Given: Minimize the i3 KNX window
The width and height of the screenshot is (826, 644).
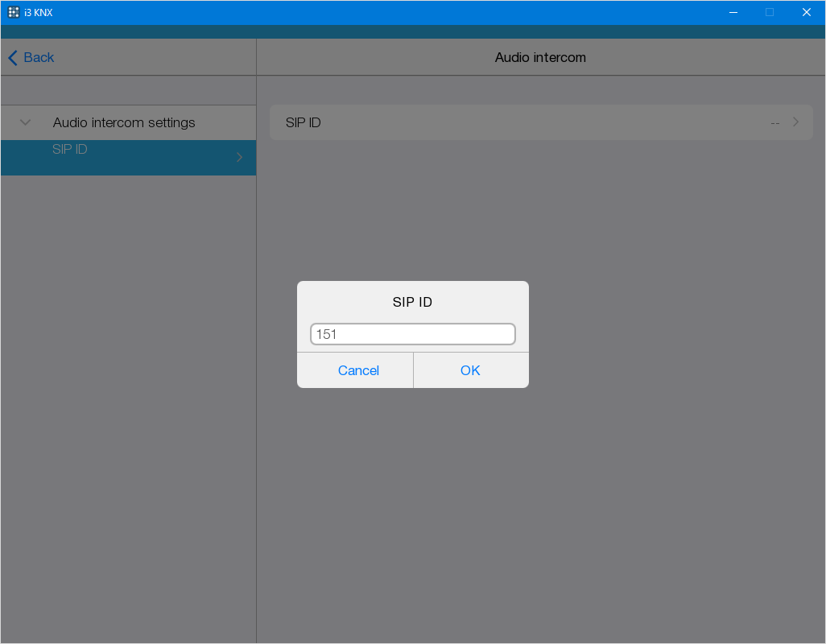Looking at the screenshot, I should 733,12.
